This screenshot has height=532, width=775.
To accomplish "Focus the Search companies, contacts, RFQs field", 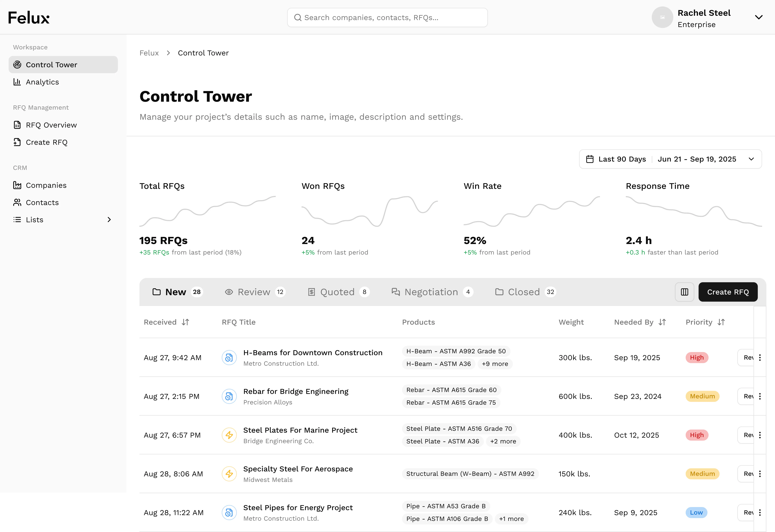I will tap(387, 17).
